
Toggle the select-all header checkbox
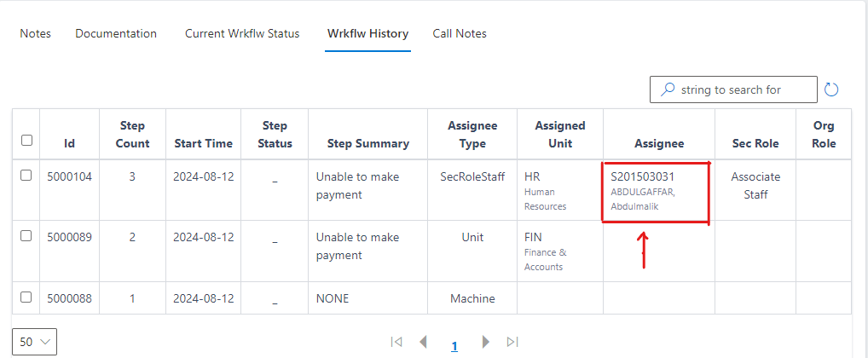[x=26, y=140]
